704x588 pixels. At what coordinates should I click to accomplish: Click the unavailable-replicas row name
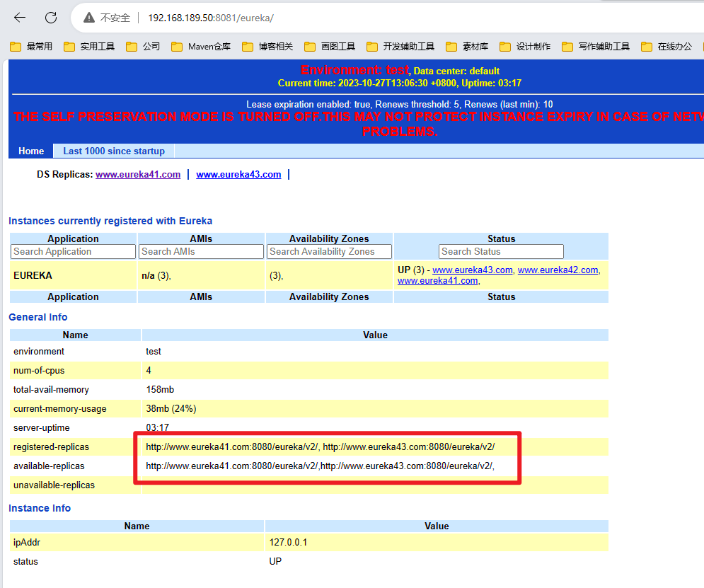tap(54, 485)
